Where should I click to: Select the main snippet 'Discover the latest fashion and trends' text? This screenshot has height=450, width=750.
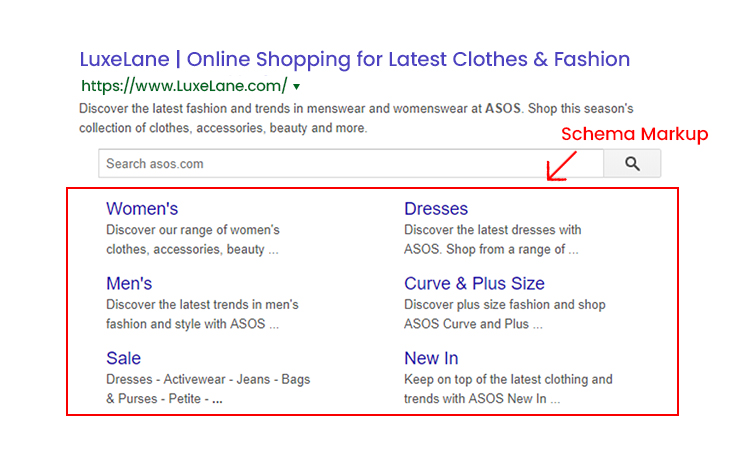(x=185, y=109)
